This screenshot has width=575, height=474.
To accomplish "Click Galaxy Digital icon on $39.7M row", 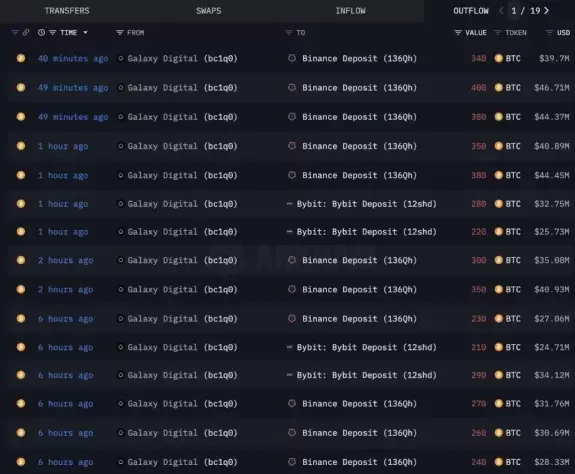I will pyautogui.click(x=120, y=58).
